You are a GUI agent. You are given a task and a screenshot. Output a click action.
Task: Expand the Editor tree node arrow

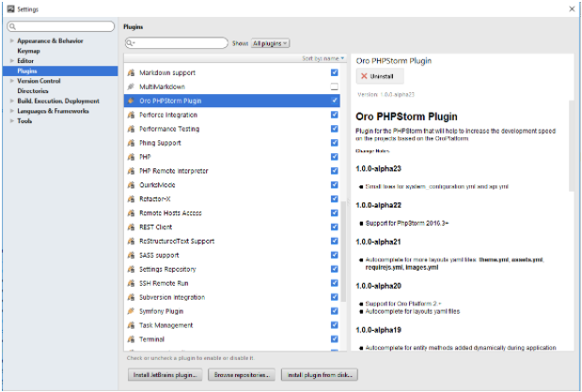[x=12, y=60]
